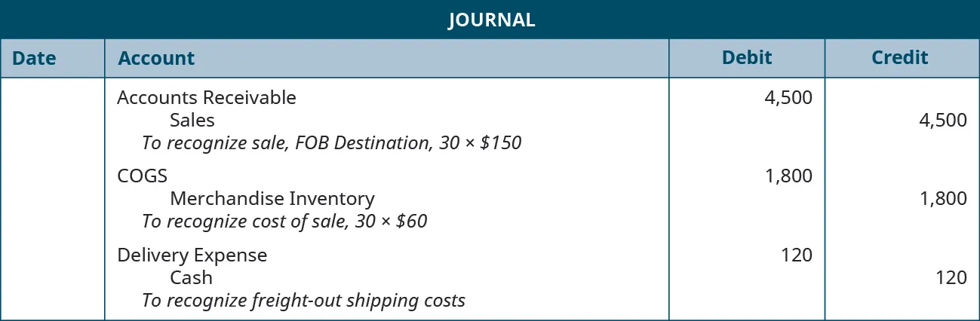The width and height of the screenshot is (980, 321).
Task: Select the FOB Destination sale description
Action: coord(331,142)
